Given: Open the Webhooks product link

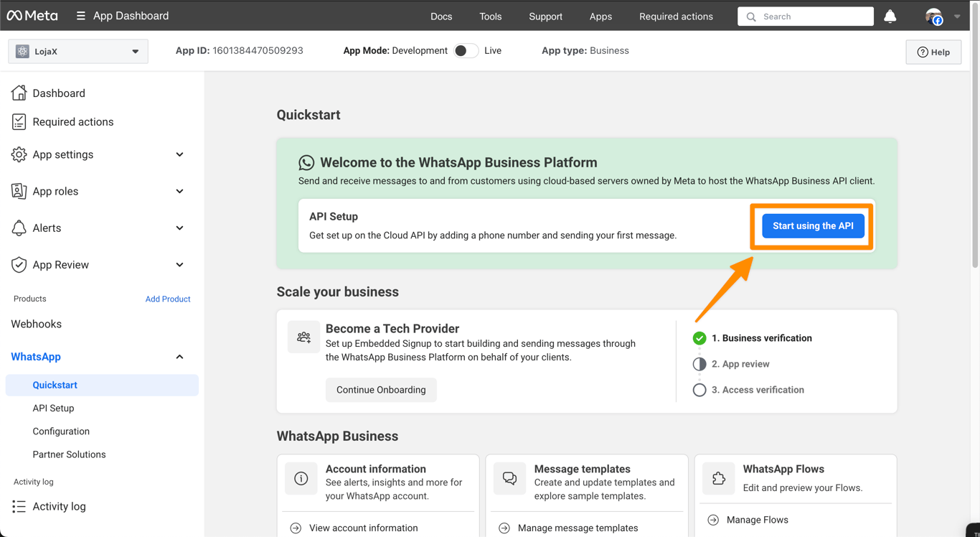Looking at the screenshot, I should point(36,324).
